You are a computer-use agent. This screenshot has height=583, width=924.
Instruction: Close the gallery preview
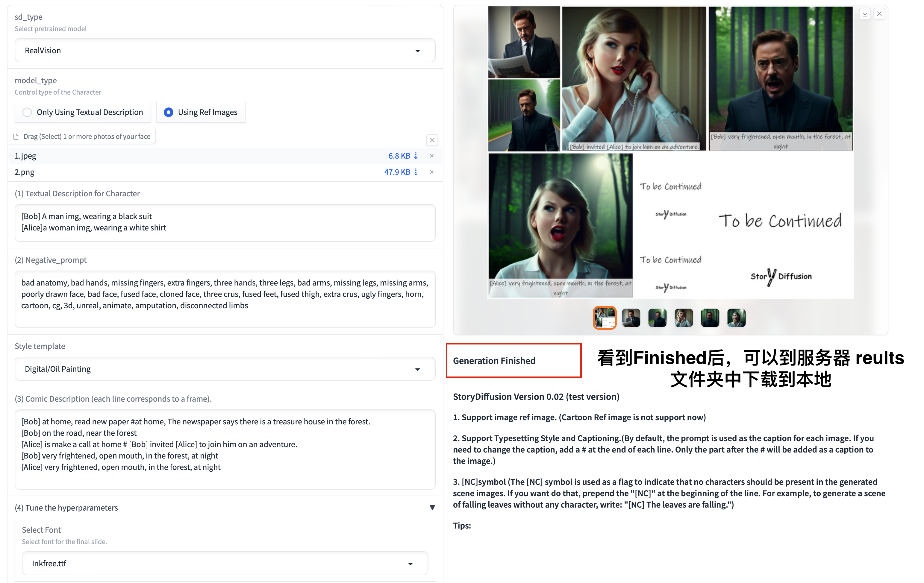[x=879, y=14]
